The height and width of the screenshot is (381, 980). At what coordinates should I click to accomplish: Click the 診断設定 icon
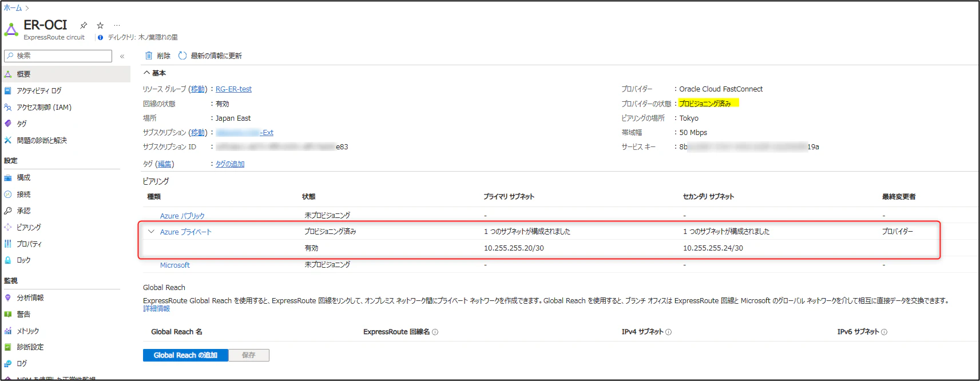coord(8,347)
